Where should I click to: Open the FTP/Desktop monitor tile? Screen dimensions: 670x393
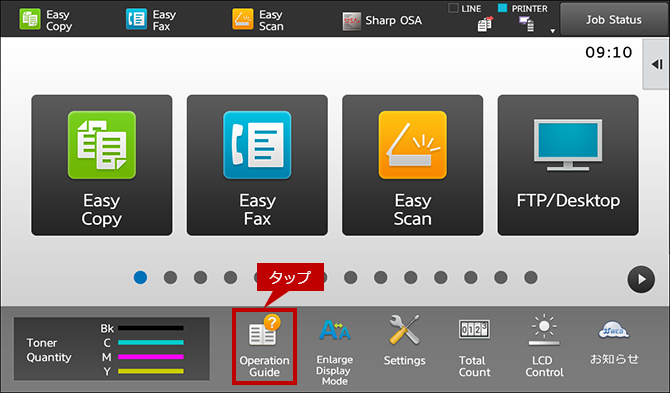click(568, 165)
